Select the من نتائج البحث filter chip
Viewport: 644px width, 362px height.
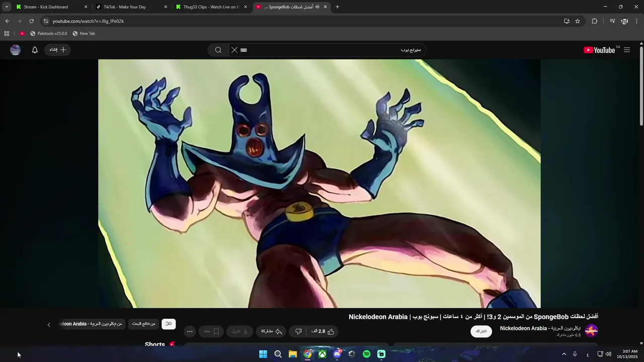(144, 324)
